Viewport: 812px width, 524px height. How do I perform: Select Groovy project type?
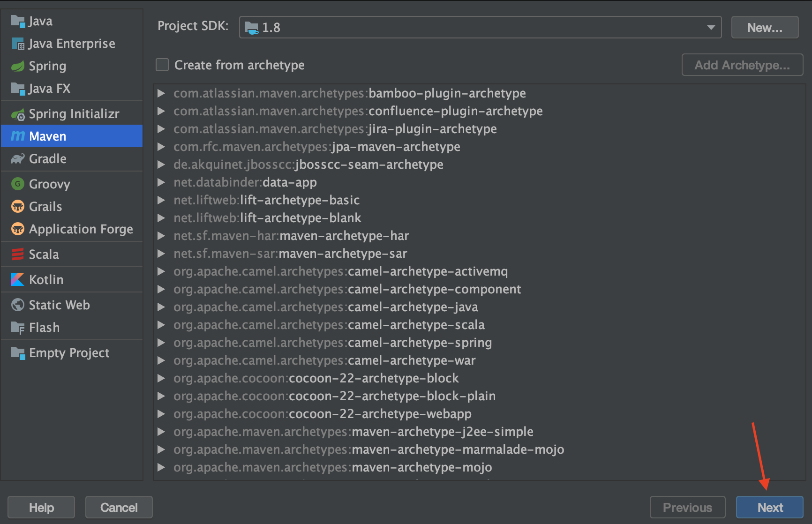tap(72, 184)
